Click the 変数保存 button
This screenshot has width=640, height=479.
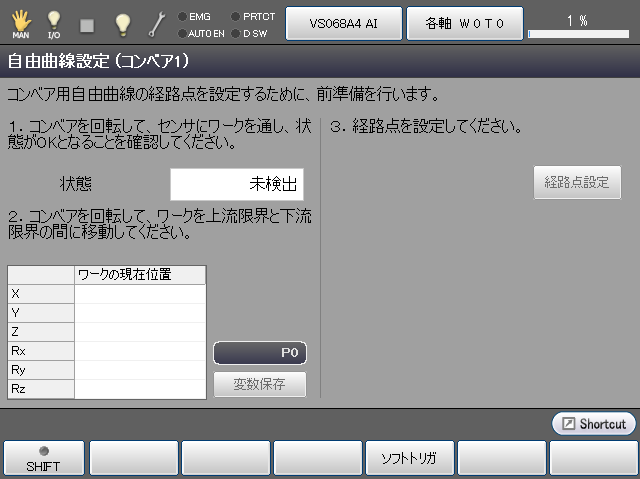coord(260,384)
